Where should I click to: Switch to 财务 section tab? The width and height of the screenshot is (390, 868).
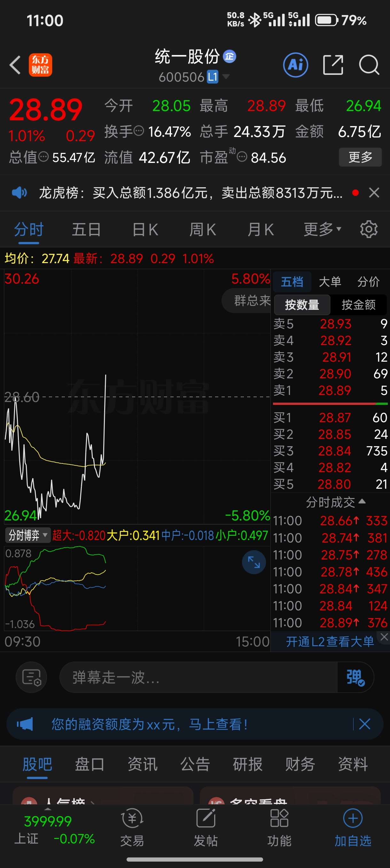pos(300,764)
